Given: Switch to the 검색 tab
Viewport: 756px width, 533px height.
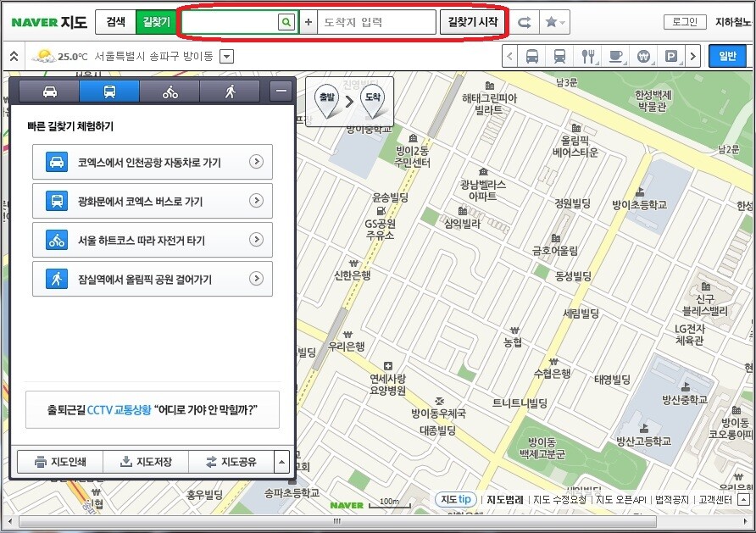Looking at the screenshot, I should [115, 23].
